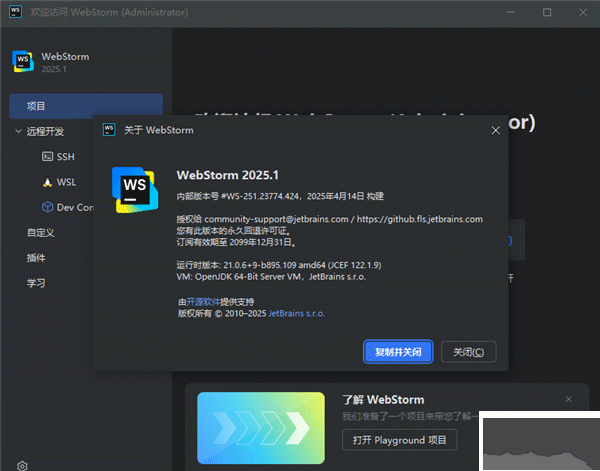Collapse the 远程开发 section chevron
The image size is (600, 471).
tap(18, 131)
